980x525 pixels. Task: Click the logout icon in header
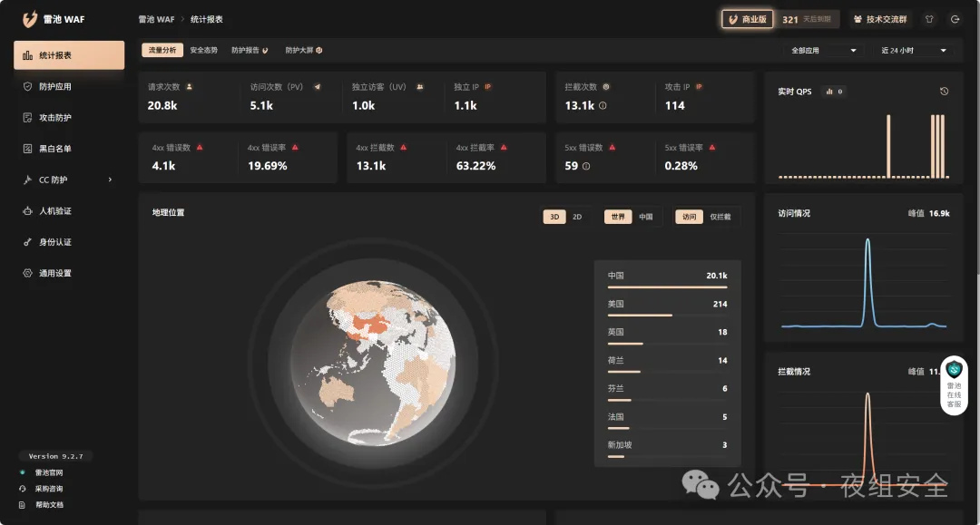pyautogui.click(x=955, y=19)
